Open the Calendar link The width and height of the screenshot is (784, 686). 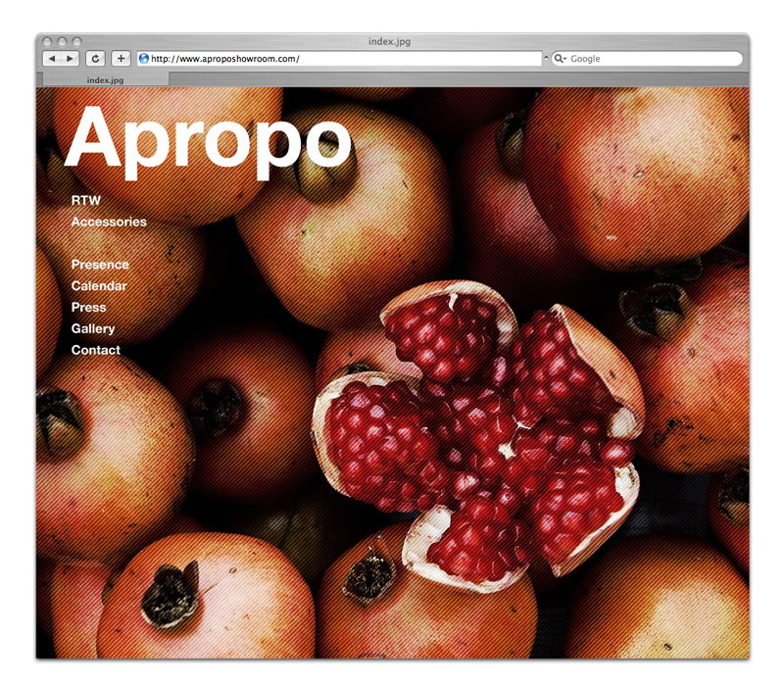coord(99,286)
